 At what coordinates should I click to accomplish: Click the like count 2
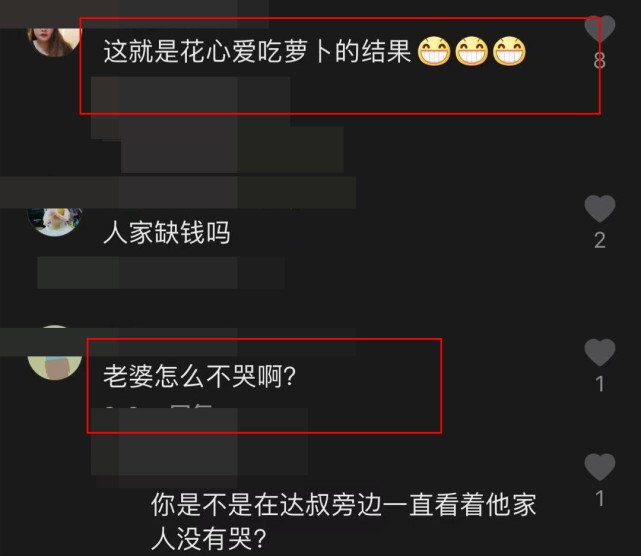click(600, 240)
